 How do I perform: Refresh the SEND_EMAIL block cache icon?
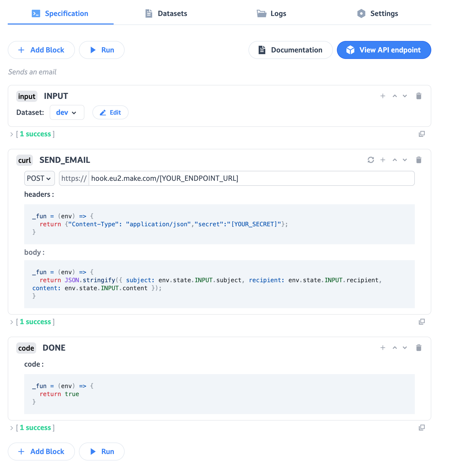click(371, 160)
